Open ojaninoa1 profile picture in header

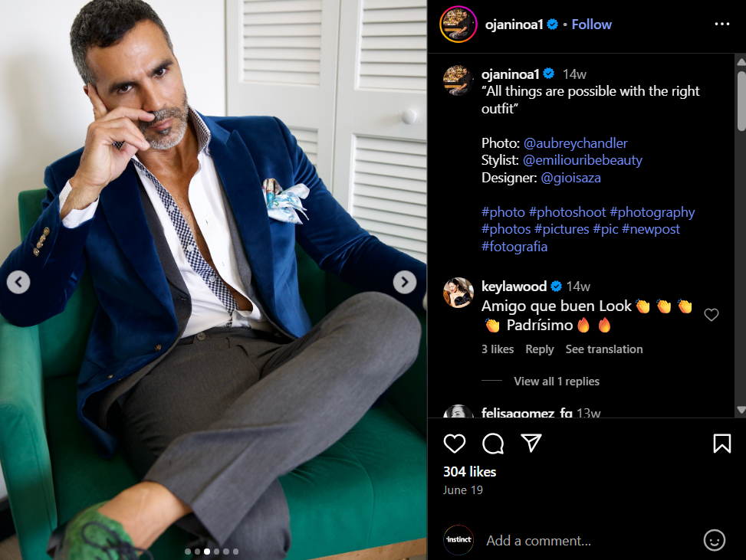pos(458,25)
